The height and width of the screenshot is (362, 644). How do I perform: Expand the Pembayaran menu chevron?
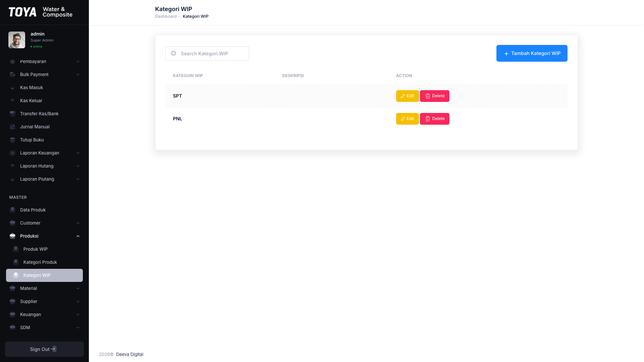coord(78,62)
